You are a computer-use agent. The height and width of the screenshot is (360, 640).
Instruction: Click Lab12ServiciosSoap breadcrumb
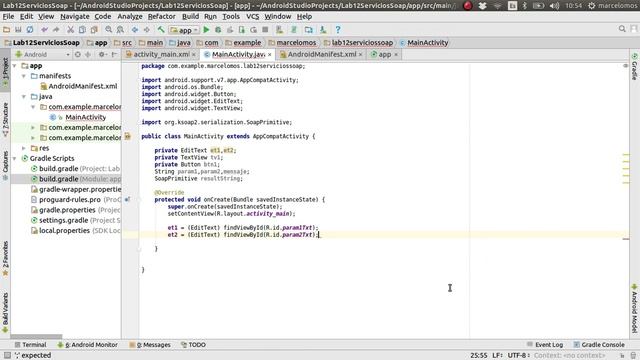click(42, 42)
